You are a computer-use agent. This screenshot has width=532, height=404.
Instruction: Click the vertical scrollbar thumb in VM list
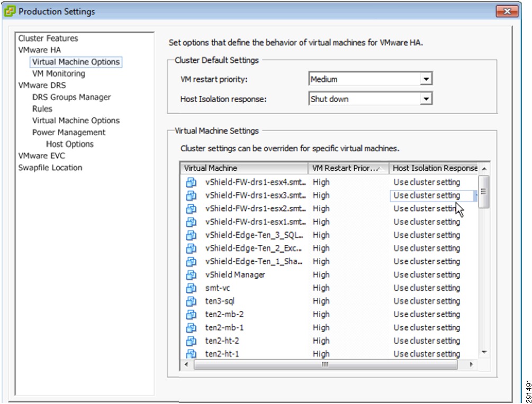484,191
